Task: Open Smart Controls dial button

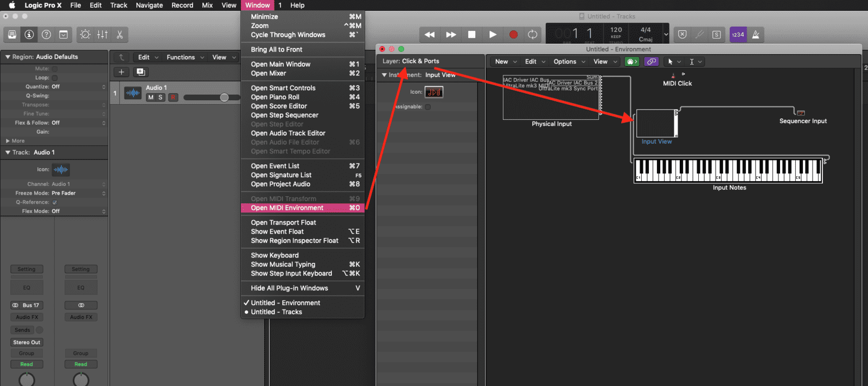Action: [x=85, y=35]
